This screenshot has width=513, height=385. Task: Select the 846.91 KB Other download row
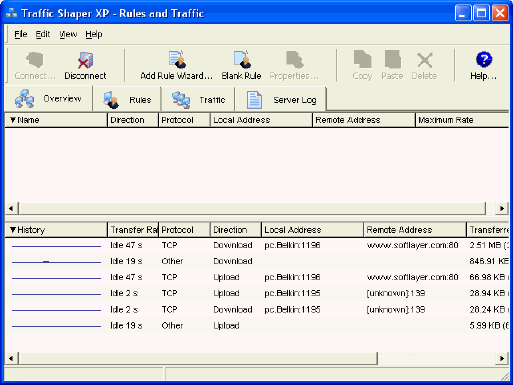pos(257,261)
